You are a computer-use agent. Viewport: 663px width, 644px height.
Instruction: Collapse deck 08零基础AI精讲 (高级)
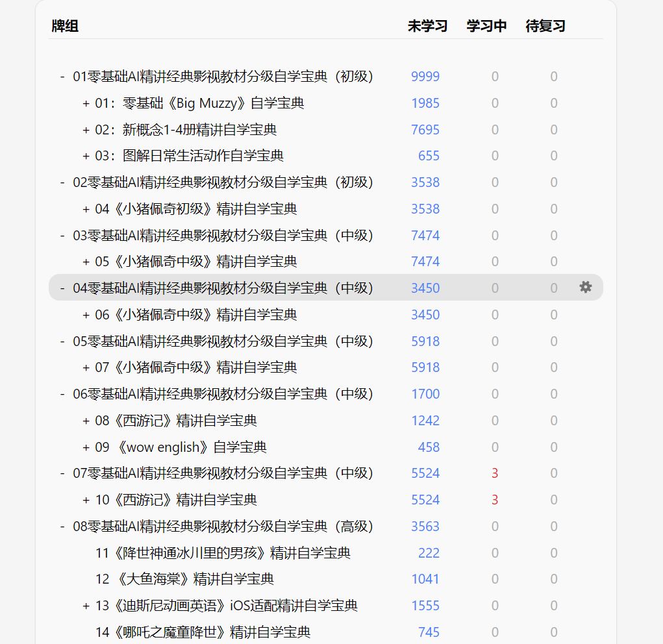(62, 526)
